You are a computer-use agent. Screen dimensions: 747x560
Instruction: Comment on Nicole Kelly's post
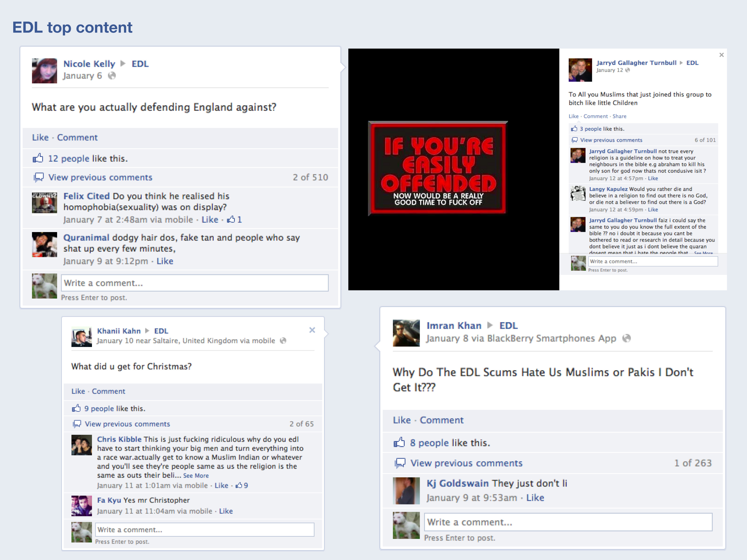coord(77,137)
